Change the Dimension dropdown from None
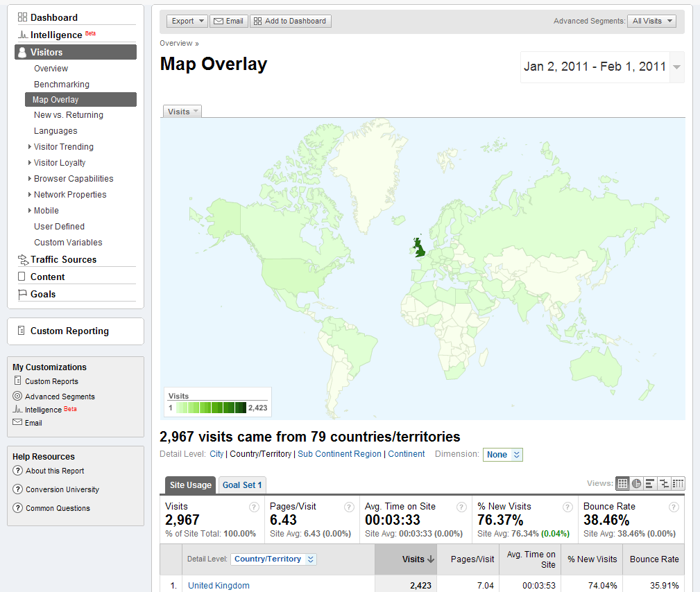The image size is (700, 592). 502,454
